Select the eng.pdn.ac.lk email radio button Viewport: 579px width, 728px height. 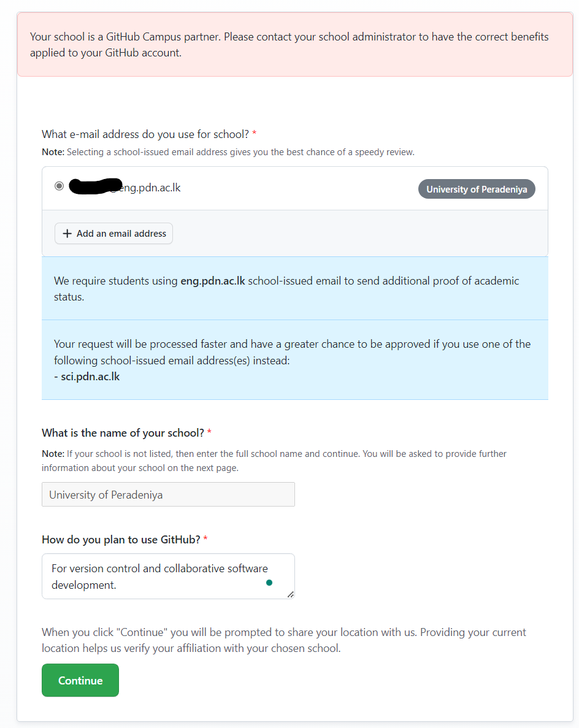point(59,186)
